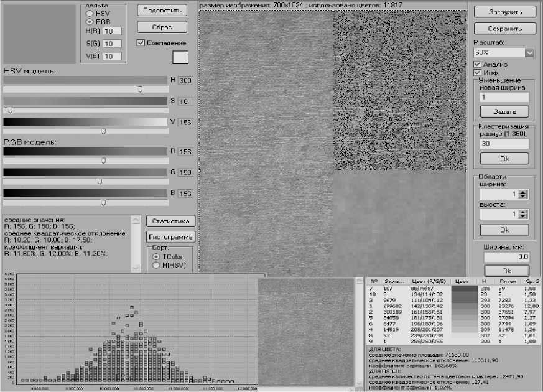Click the small image thumbnail beside histogram
The image size is (543, 392).
(x=305, y=332)
